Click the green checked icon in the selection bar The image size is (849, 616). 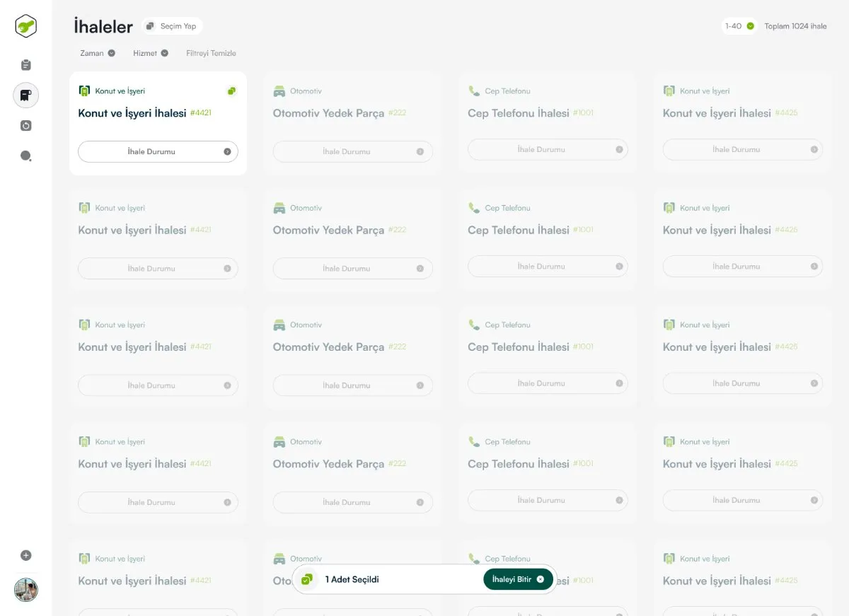(x=306, y=579)
